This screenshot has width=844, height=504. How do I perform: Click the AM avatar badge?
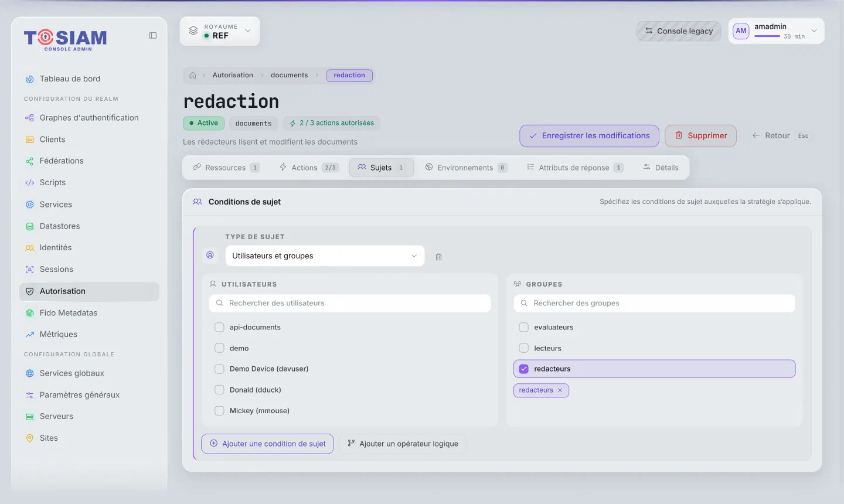[x=741, y=31]
